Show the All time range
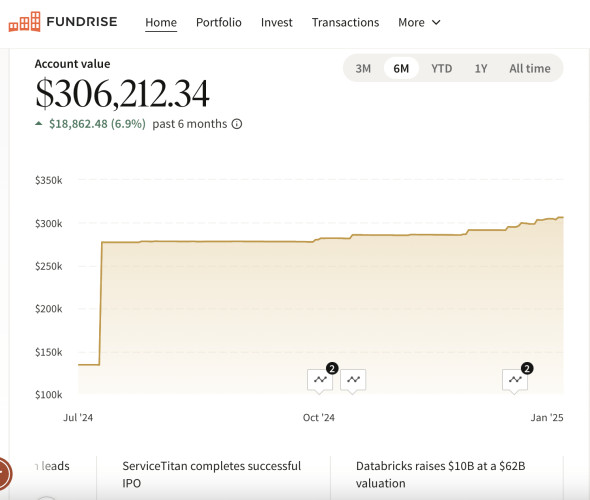Image resolution: width=590 pixels, height=500 pixels. click(530, 68)
